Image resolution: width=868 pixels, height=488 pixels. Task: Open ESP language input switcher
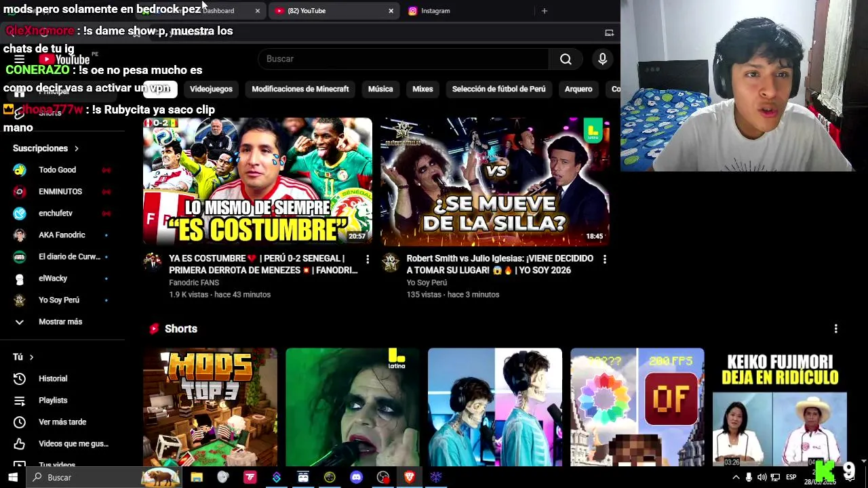pyautogui.click(x=791, y=477)
